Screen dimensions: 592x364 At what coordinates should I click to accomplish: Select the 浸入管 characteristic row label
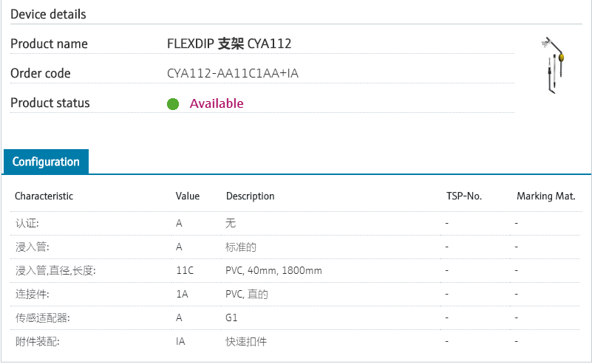pyautogui.click(x=32, y=247)
